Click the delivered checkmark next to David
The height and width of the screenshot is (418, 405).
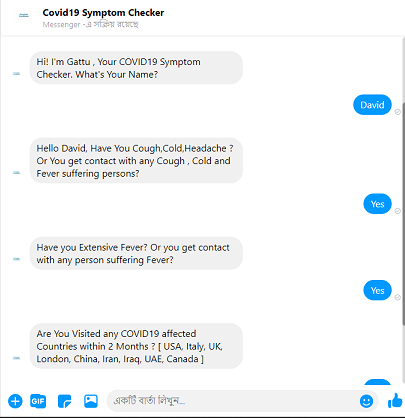(x=397, y=112)
